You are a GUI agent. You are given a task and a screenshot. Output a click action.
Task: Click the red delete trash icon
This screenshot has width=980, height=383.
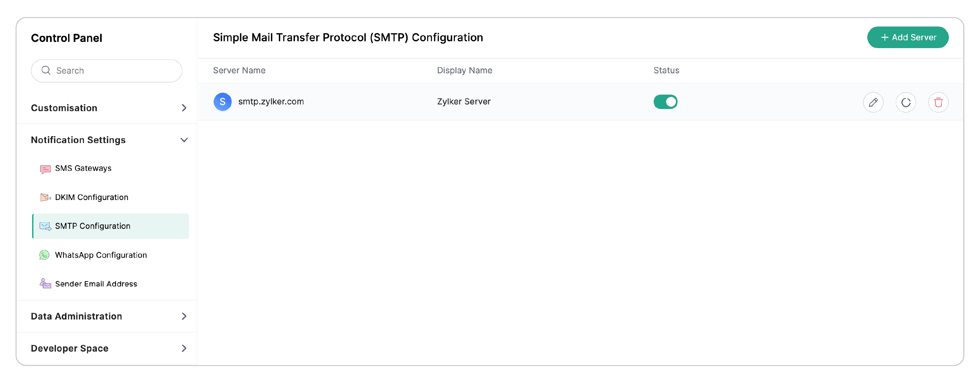[x=938, y=102]
